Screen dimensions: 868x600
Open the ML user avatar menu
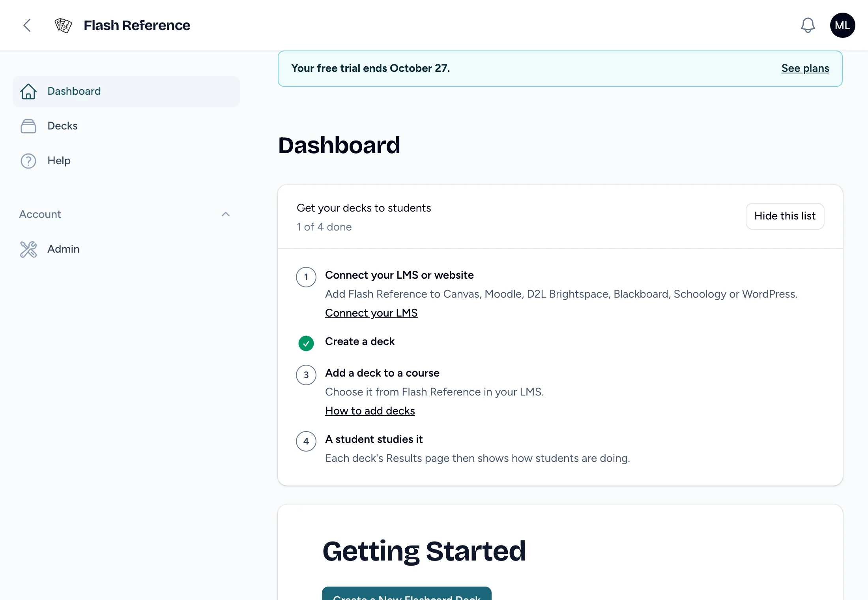tap(842, 25)
